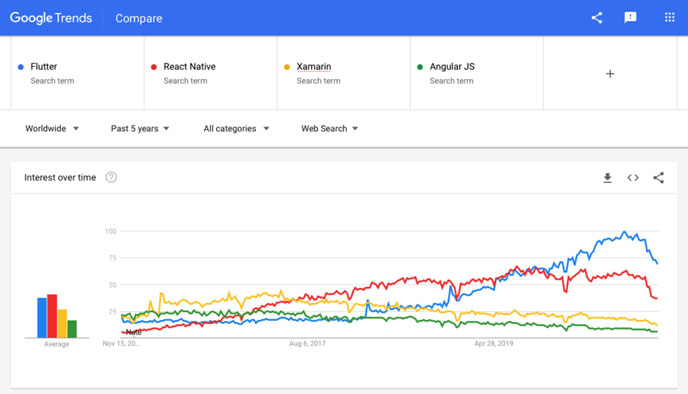Open the Web Search type dropdown

tap(330, 129)
